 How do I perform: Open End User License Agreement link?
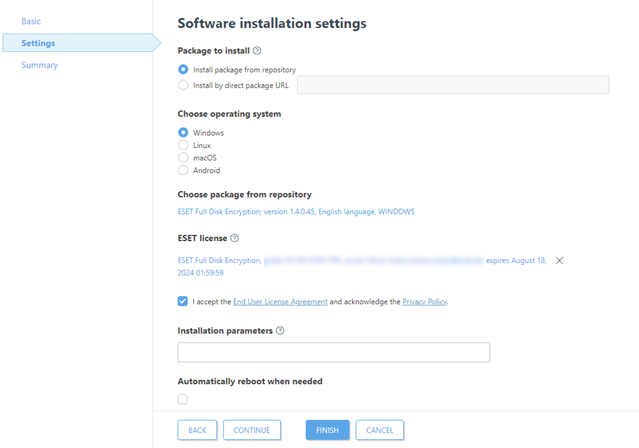(x=280, y=302)
